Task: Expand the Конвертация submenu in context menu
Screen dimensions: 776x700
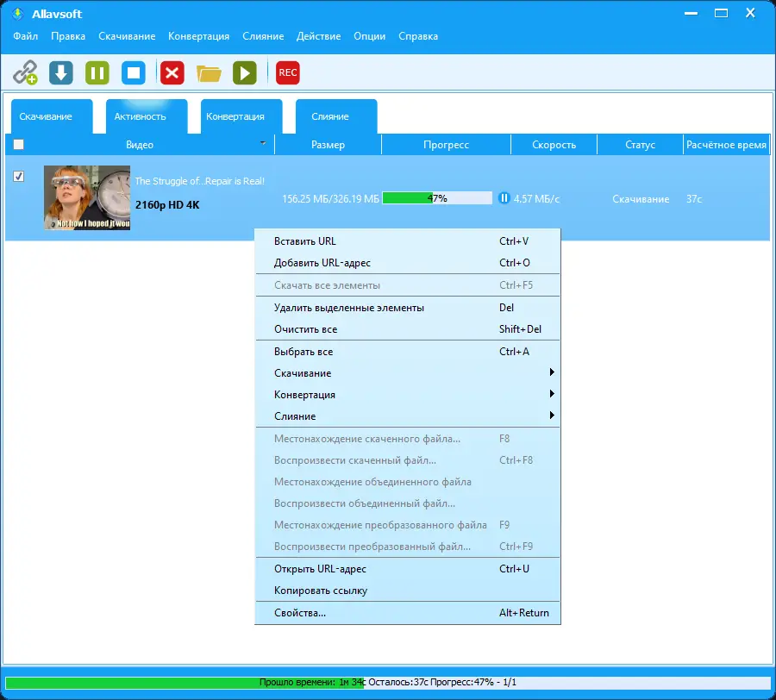Action: (x=407, y=395)
